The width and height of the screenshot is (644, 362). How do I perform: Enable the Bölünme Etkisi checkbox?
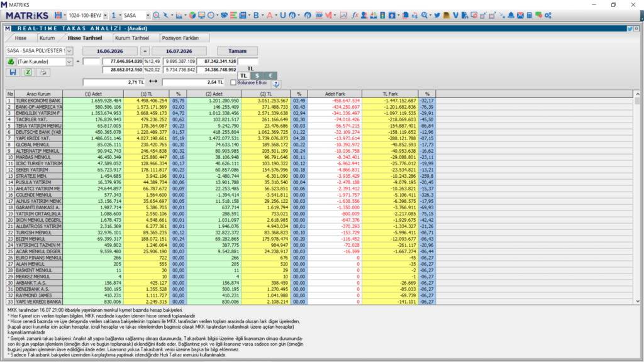(x=233, y=82)
